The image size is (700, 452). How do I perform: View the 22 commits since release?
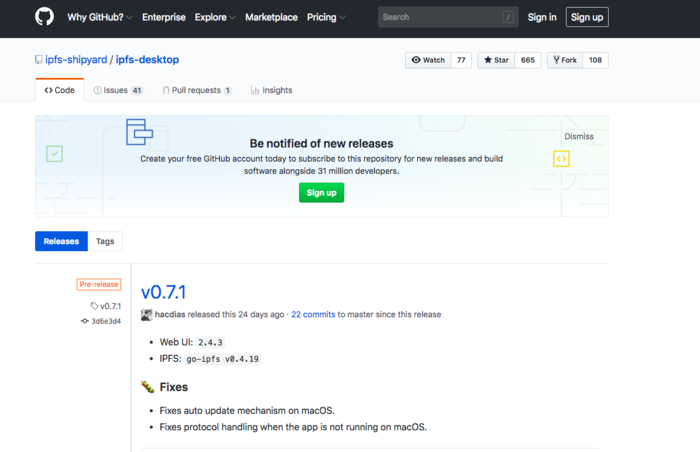[313, 314]
